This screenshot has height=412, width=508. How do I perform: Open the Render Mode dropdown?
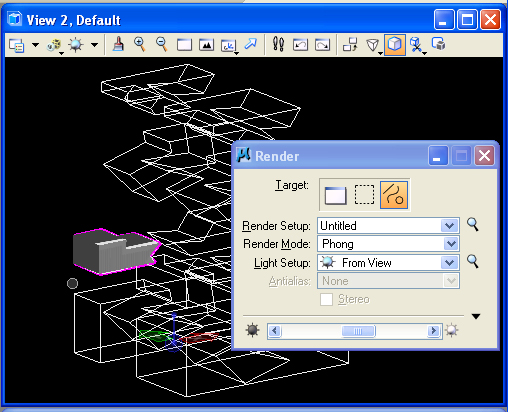click(x=451, y=244)
